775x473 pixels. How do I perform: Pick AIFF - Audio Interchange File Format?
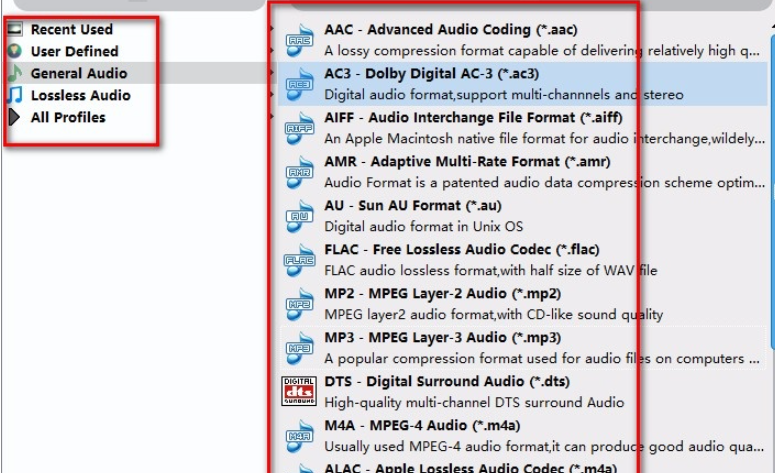tap(474, 118)
